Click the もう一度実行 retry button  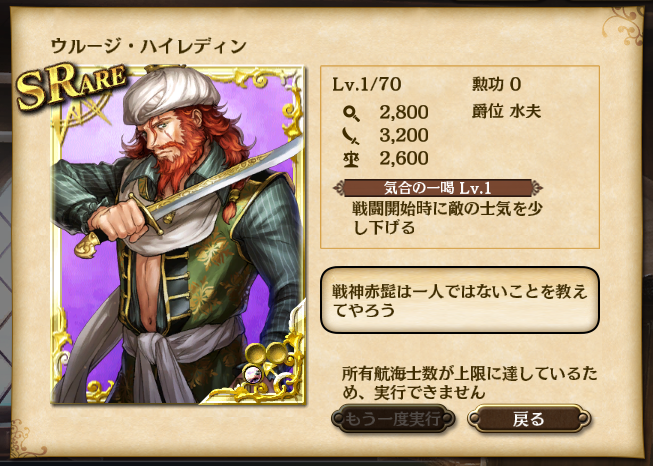[393, 419]
